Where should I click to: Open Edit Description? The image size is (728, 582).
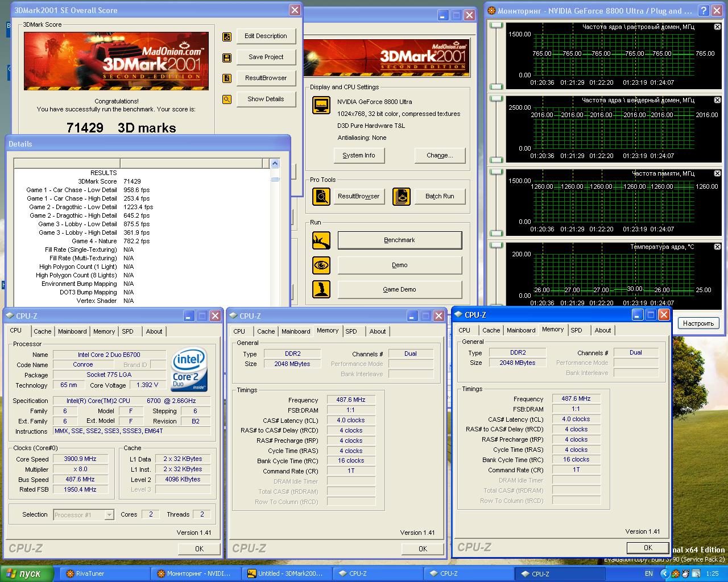(x=266, y=36)
